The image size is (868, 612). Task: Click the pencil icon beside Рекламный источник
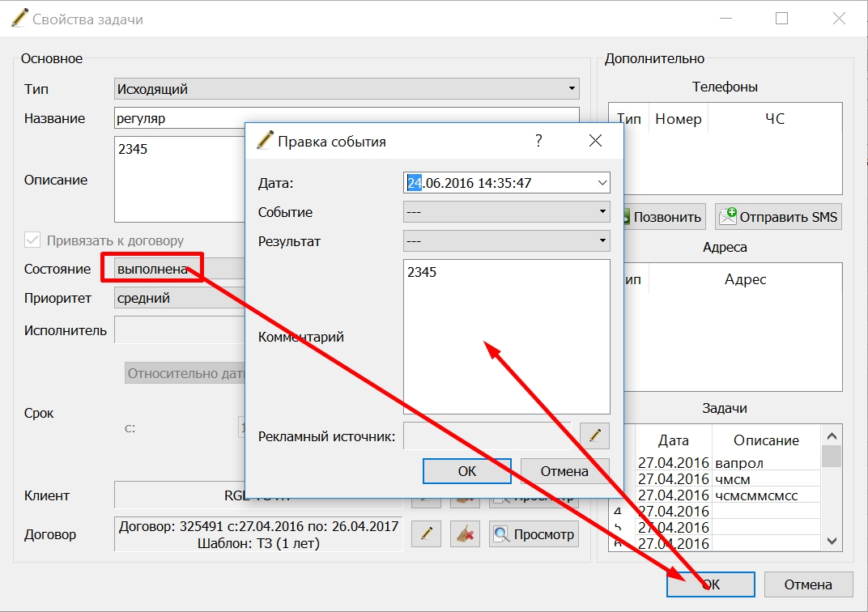[x=594, y=436]
